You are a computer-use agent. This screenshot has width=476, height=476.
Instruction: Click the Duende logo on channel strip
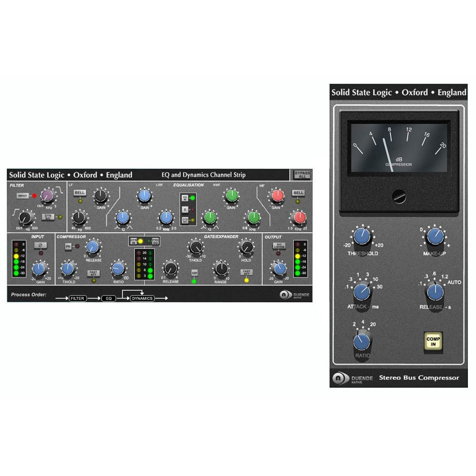295,295
